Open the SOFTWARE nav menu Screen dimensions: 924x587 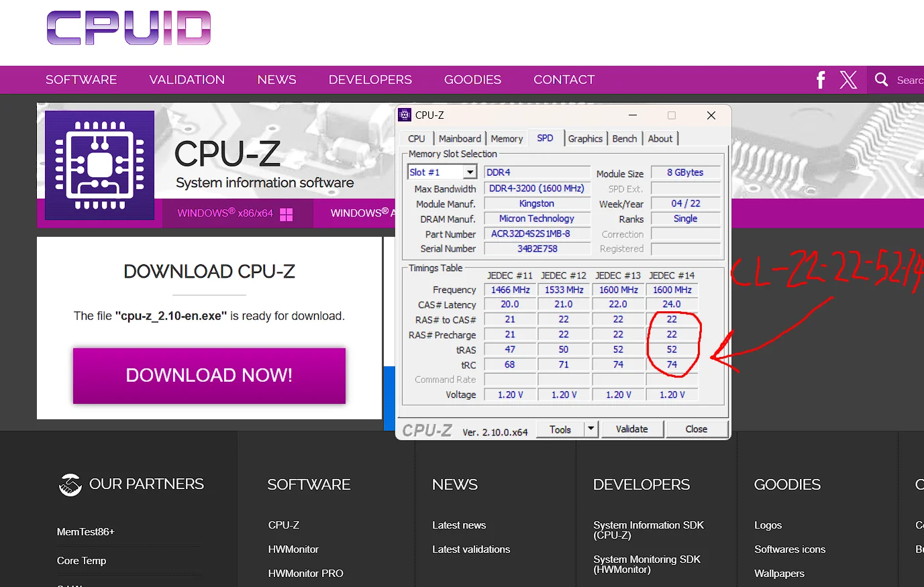pyautogui.click(x=81, y=80)
